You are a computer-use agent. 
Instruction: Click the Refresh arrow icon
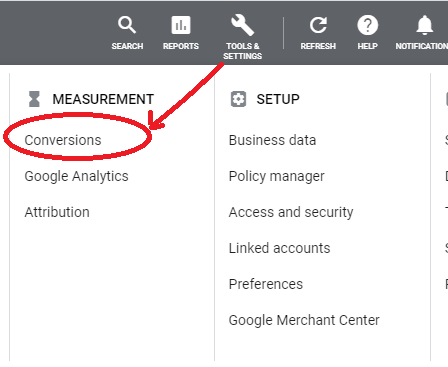(x=318, y=25)
